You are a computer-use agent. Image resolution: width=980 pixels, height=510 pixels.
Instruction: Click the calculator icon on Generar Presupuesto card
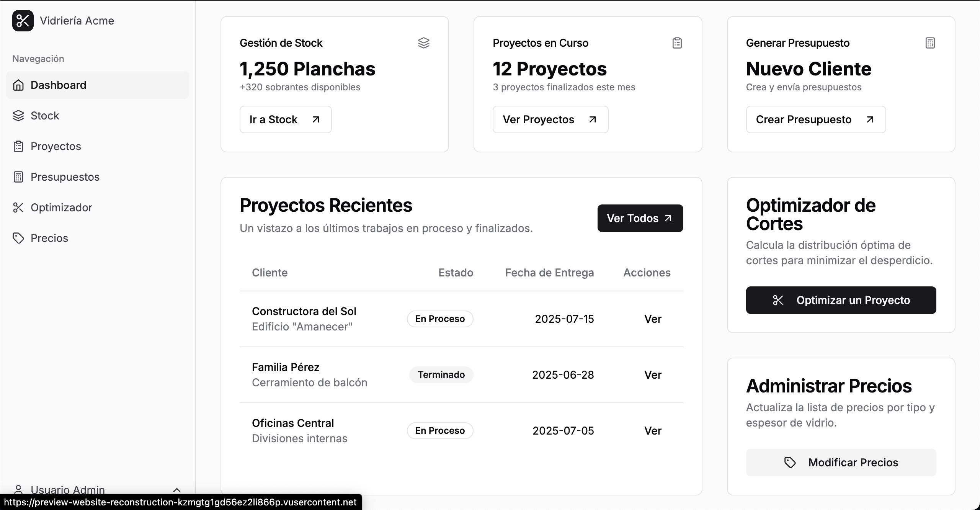tap(930, 42)
